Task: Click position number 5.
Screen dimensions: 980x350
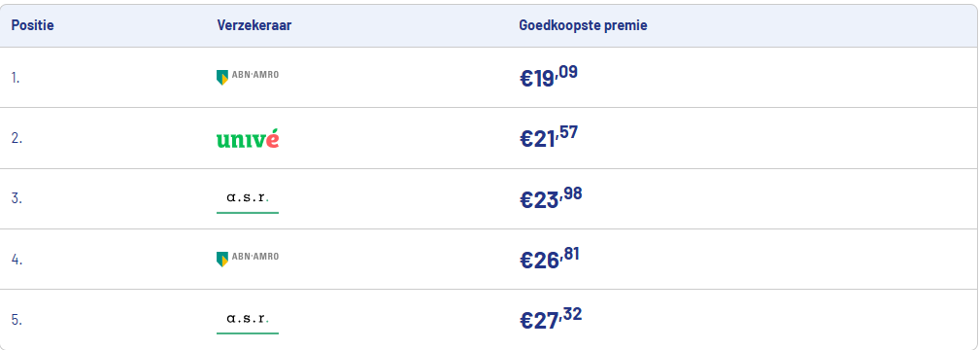Action: coord(17,320)
